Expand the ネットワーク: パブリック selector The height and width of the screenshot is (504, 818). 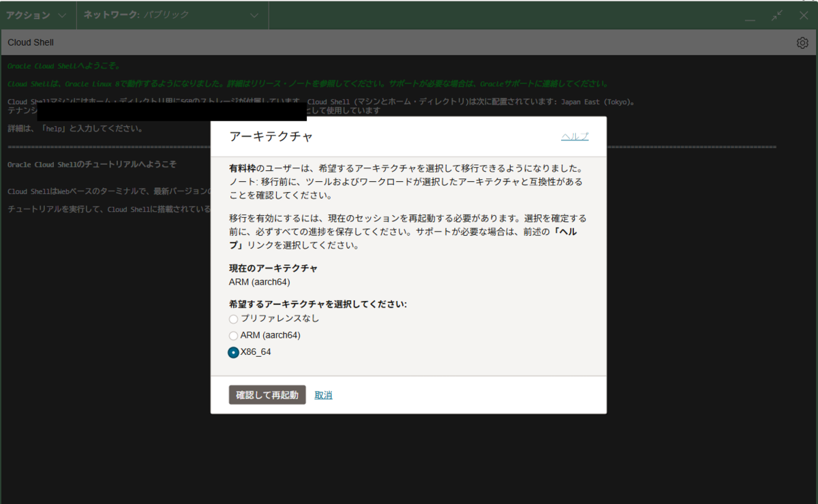(x=172, y=15)
